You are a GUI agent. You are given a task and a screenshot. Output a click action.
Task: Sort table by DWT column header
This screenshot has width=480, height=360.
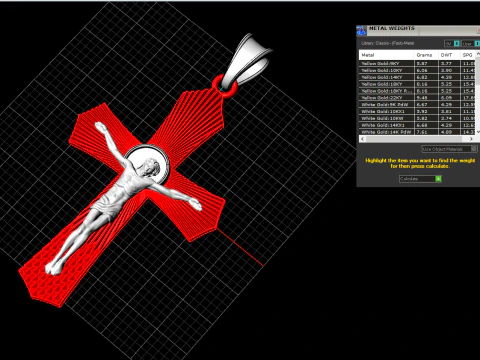point(449,55)
